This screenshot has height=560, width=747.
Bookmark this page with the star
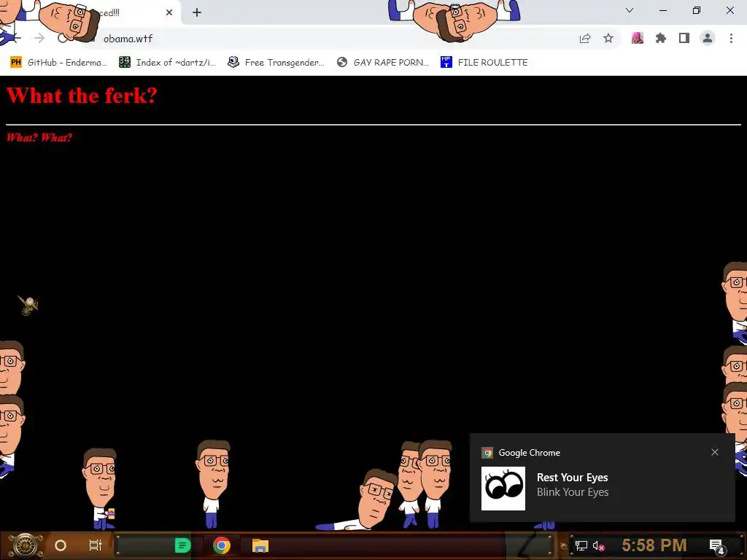(608, 39)
